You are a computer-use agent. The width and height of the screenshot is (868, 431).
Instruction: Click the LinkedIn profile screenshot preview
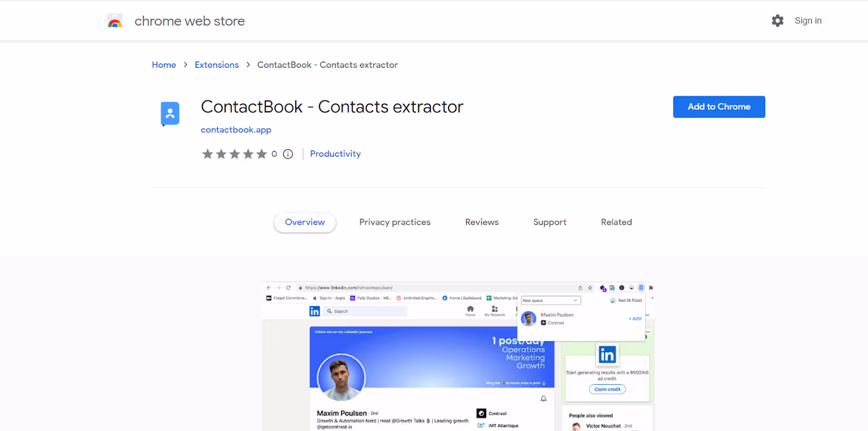[x=458, y=357]
